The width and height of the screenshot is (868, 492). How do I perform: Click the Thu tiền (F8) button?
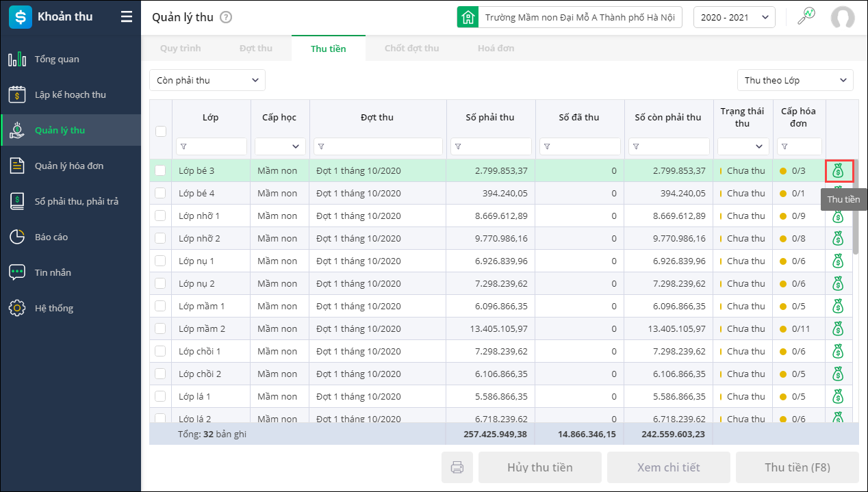tap(797, 468)
